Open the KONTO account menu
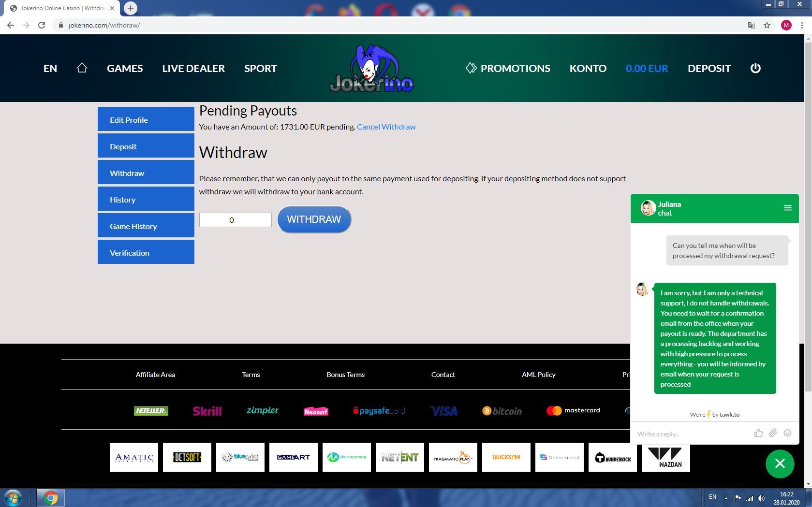 588,68
